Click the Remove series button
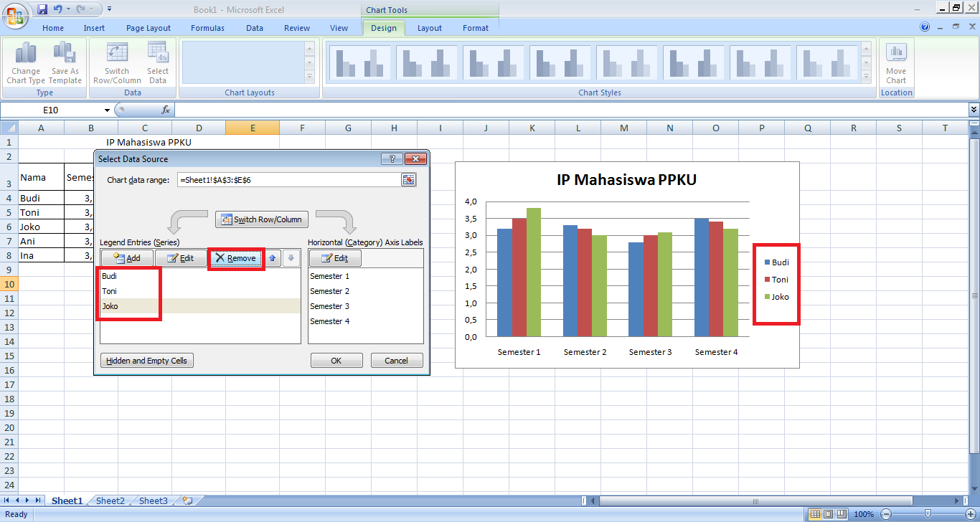 (236, 258)
